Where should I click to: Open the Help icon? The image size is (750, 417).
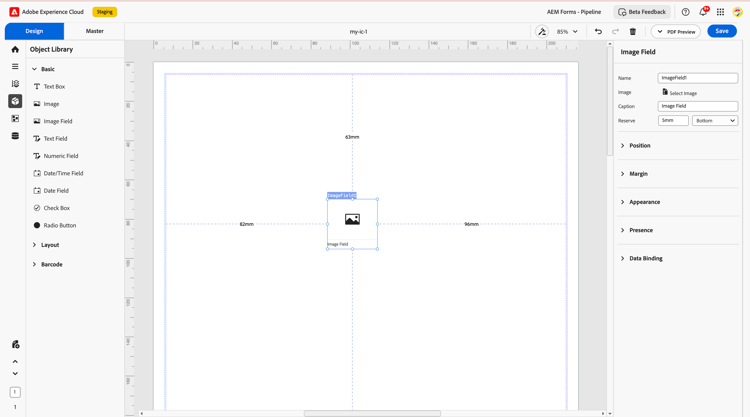click(685, 12)
